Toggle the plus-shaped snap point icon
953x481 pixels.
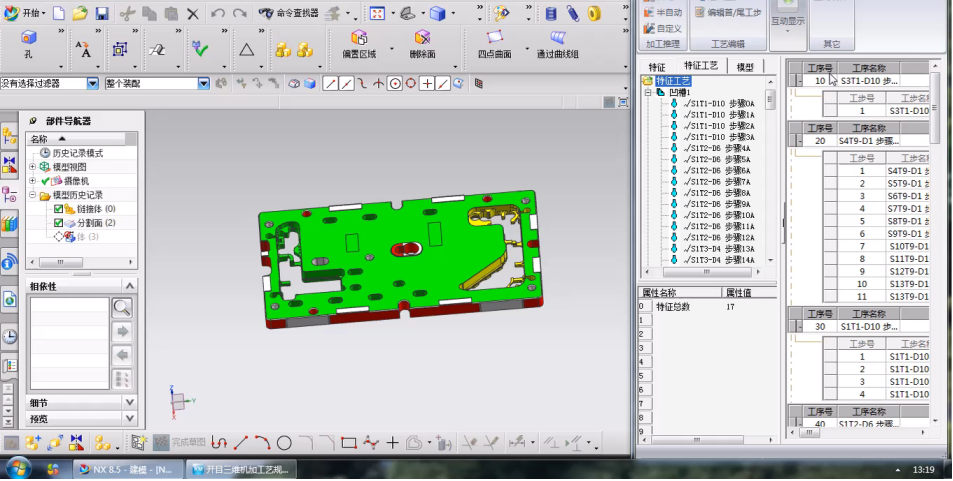click(x=427, y=84)
